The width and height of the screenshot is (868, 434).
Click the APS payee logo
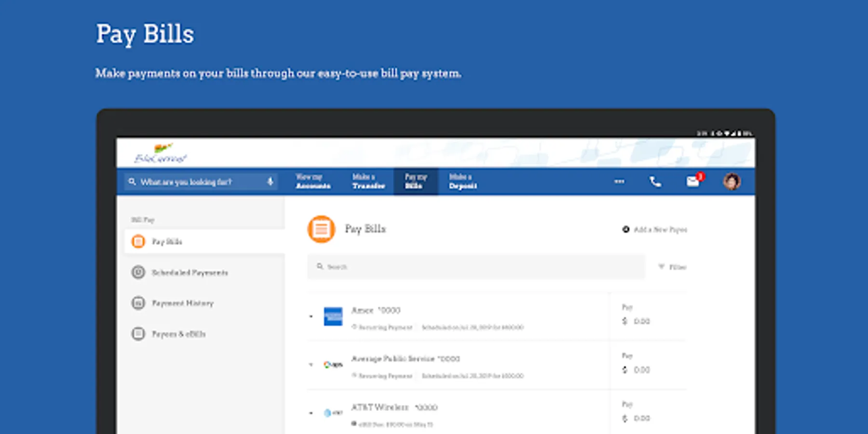333,365
